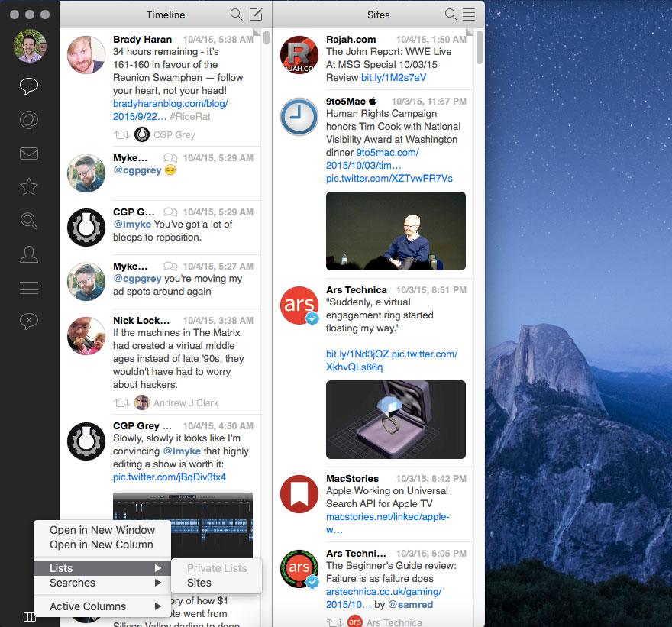This screenshot has height=627, width=672.
Task: Click retweet icon beside Andrew J Clark
Action: pos(121,403)
